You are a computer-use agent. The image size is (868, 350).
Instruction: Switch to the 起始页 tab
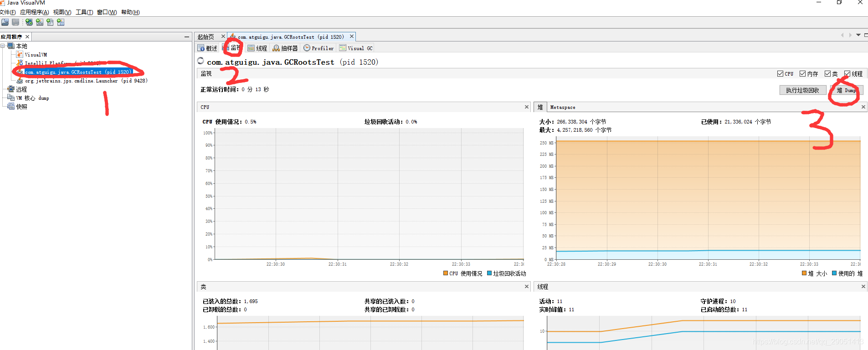point(206,37)
